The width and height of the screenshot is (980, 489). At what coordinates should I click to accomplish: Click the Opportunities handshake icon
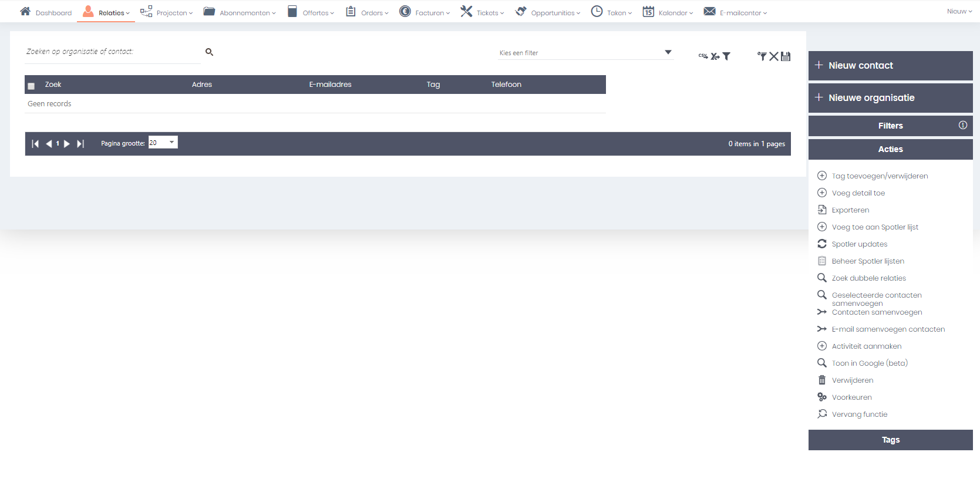[521, 11]
